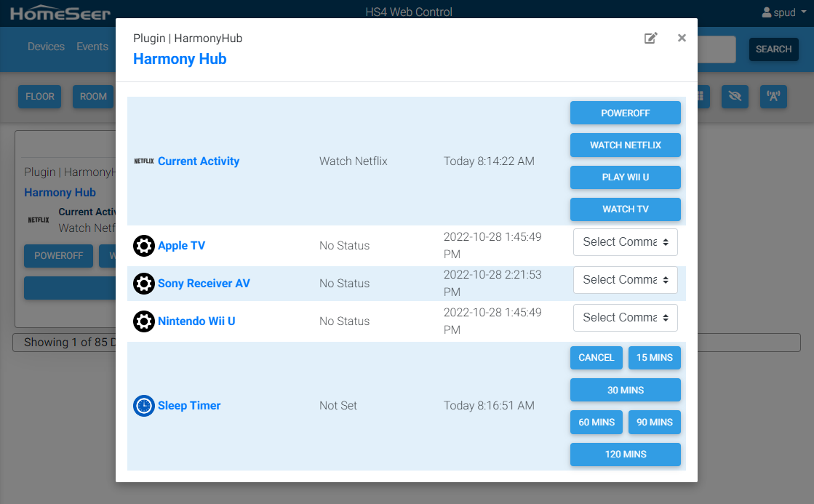Click the gear icon next to Sony Receiver AV
This screenshot has width=814, height=504.
pyautogui.click(x=144, y=284)
